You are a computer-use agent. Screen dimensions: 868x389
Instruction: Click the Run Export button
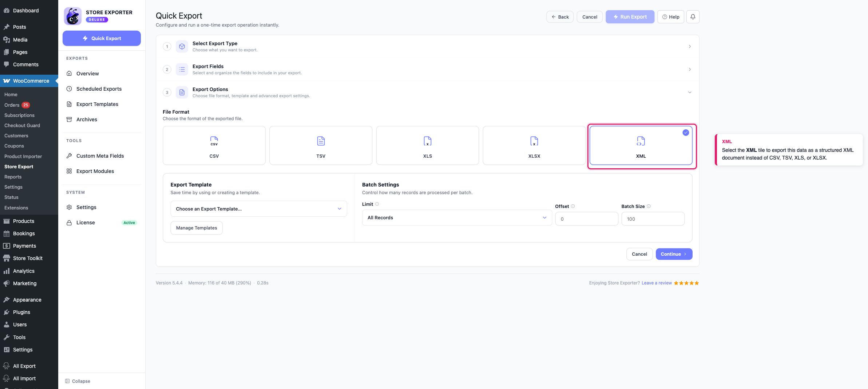[x=630, y=17]
